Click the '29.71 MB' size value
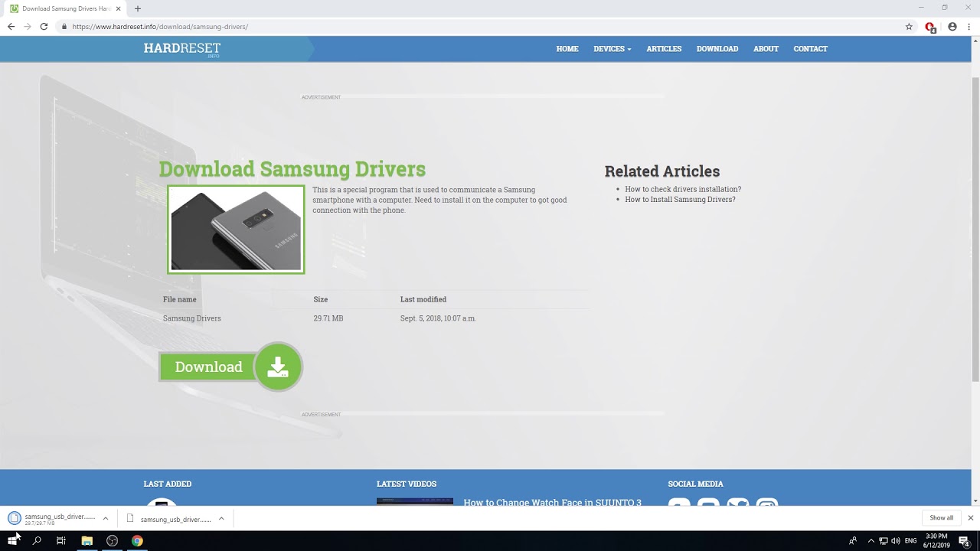980x551 pixels. (328, 318)
